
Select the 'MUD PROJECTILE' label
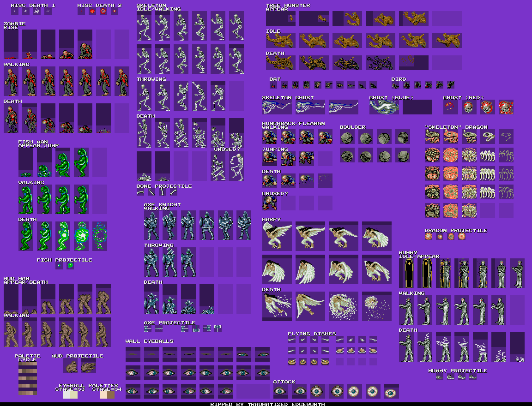pyautogui.click(x=78, y=356)
